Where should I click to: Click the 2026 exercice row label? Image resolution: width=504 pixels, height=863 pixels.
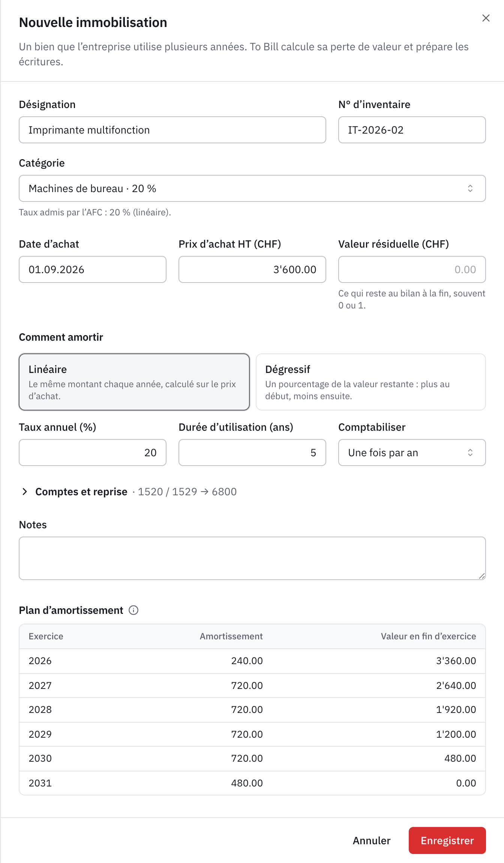point(40,661)
